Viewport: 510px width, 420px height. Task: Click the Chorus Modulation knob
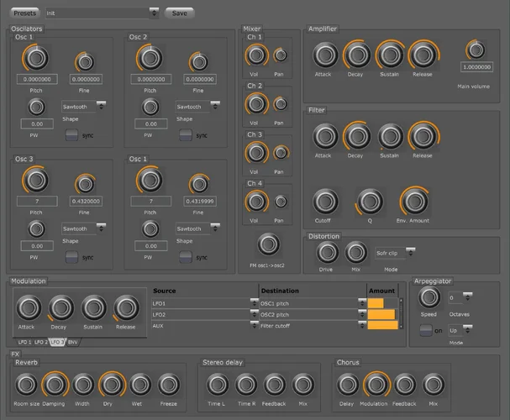click(x=377, y=385)
